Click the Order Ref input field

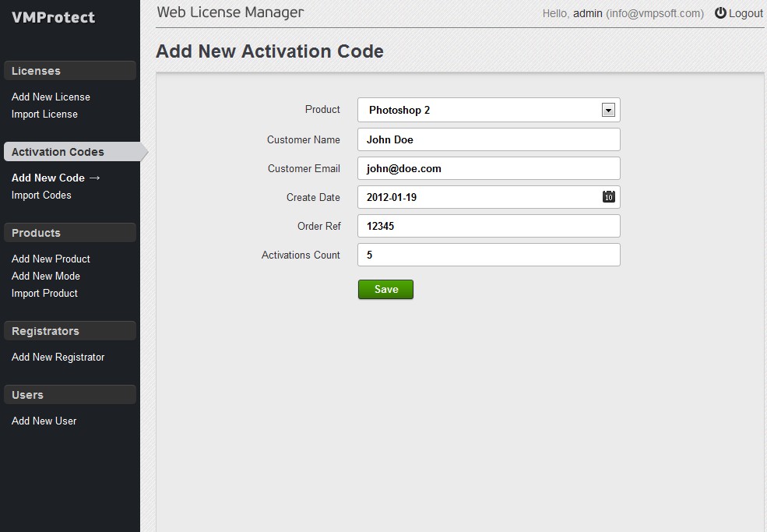pos(489,226)
